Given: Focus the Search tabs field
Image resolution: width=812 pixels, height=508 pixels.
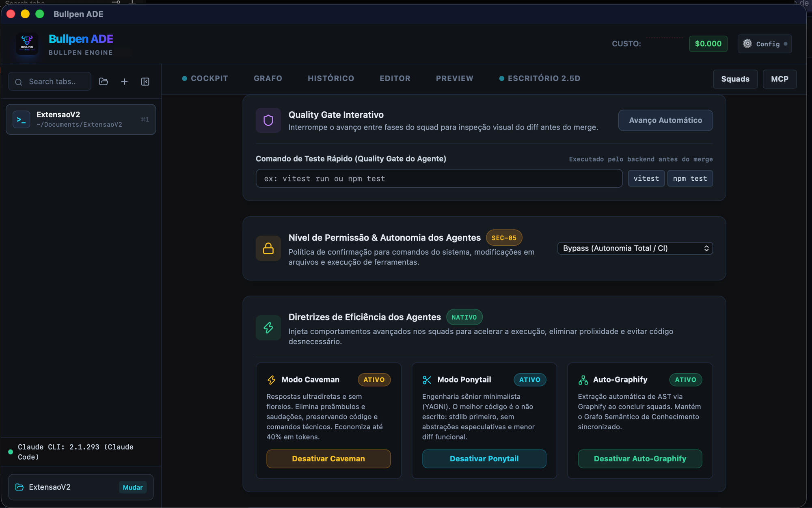Looking at the screenshot, I should (50, 82).
